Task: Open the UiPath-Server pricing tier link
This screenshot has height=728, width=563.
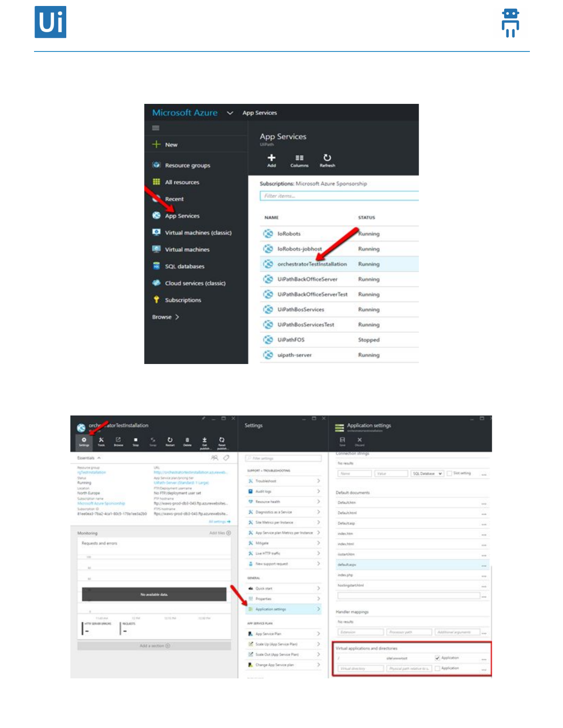Action: click(181, 483)
